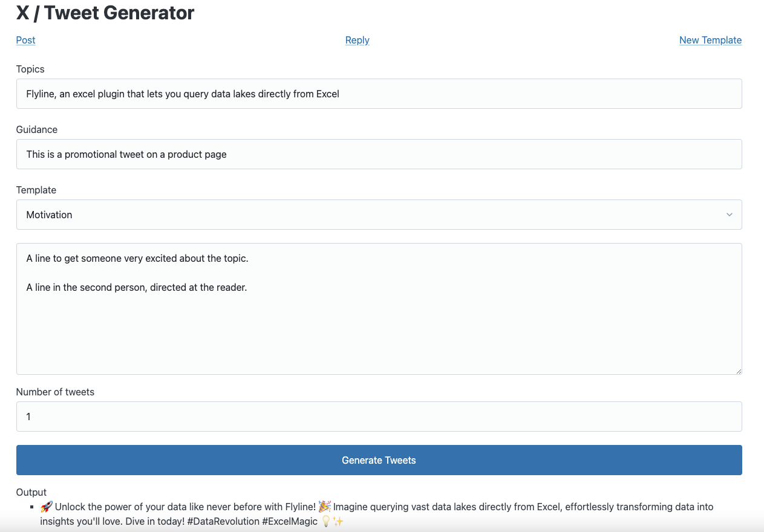Select the generated tweet in Output
Image resolution: width=764 pixels, height=532 pixels.
376,514
